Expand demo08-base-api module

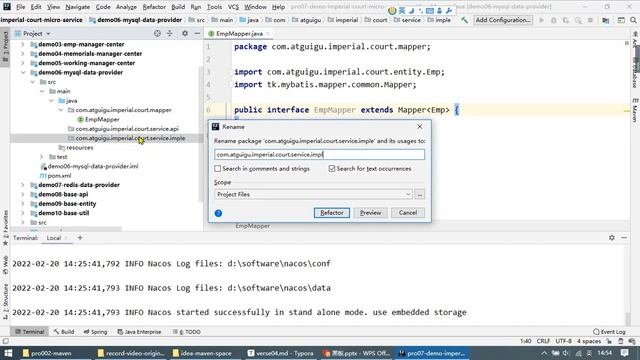[23, 194]
